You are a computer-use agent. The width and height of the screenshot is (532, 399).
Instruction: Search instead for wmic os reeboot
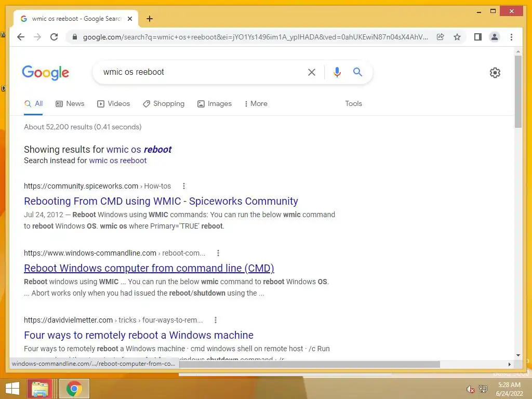point(118,161)
